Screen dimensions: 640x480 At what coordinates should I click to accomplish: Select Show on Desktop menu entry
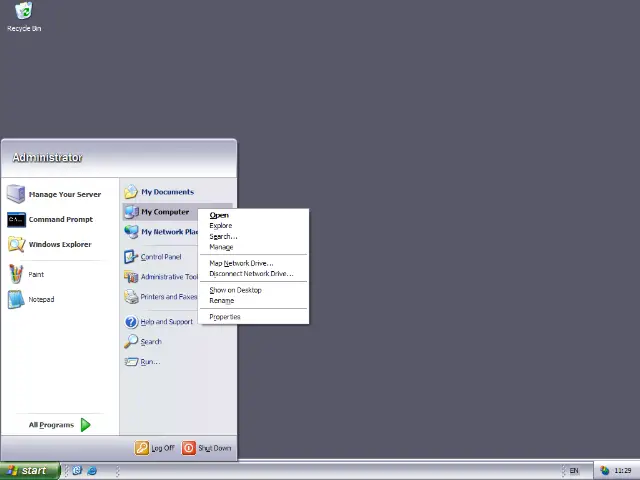(253, 290)
